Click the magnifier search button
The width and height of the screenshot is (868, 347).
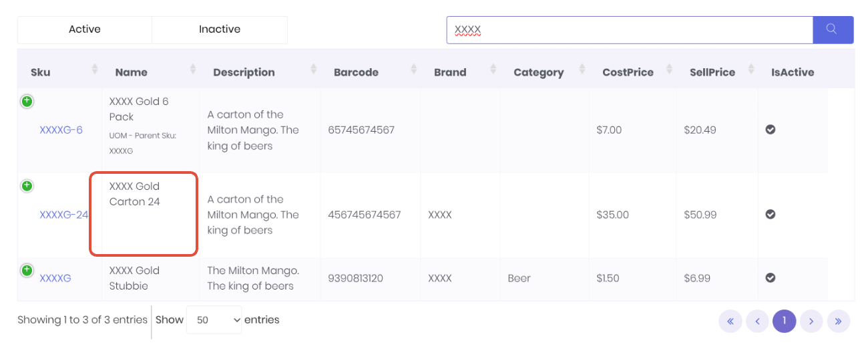tap(833, 29)
